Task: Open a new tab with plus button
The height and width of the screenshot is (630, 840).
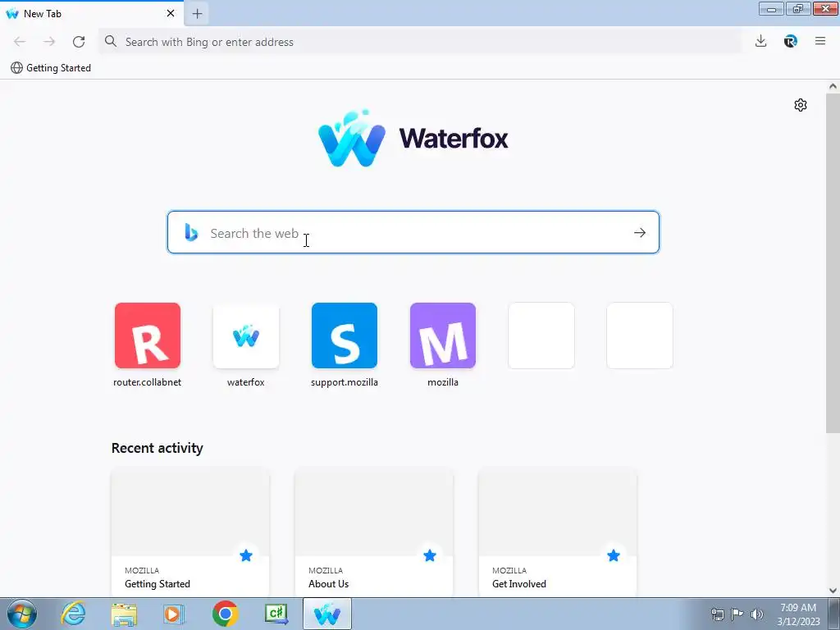Action: coord(197,13)
